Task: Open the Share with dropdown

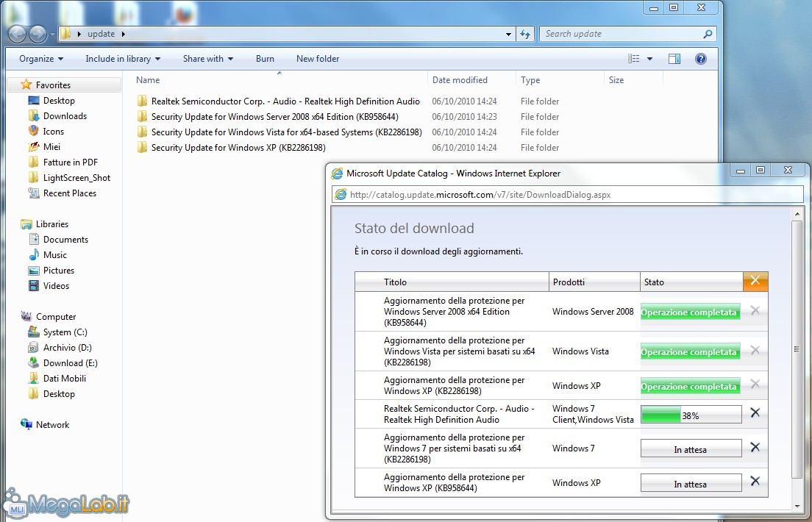Action: (207, 59)
